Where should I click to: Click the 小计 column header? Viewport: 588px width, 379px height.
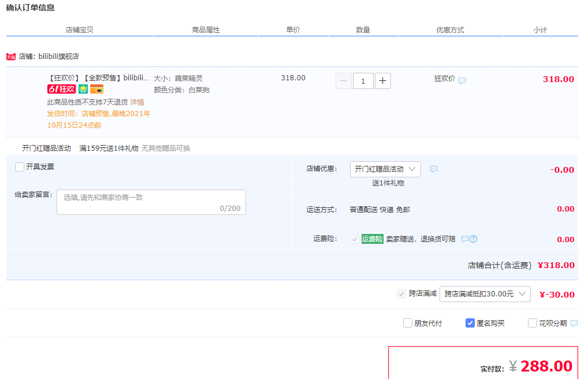click(x=541, y=29)
